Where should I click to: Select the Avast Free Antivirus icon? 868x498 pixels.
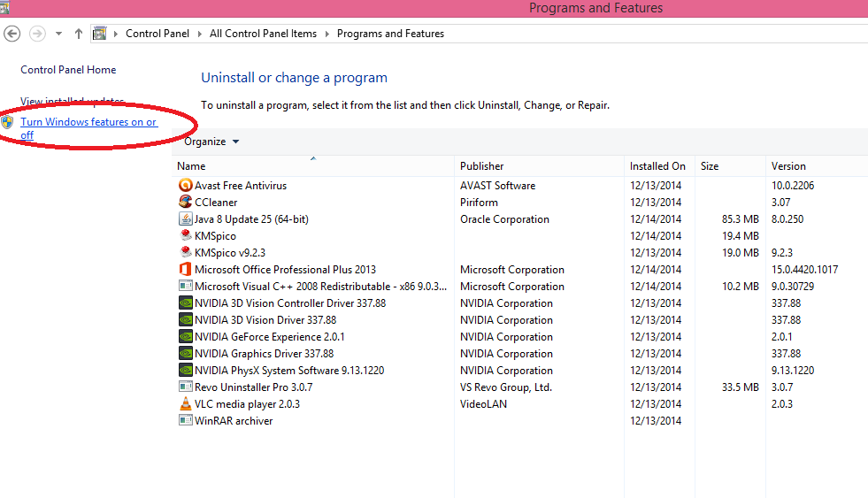point(186,185)
